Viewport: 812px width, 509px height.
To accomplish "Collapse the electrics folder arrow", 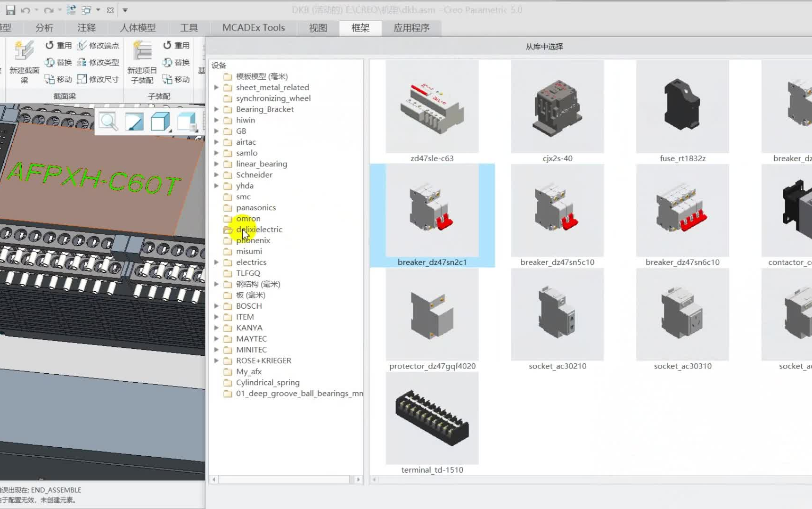I will click(x=216, y=262).
